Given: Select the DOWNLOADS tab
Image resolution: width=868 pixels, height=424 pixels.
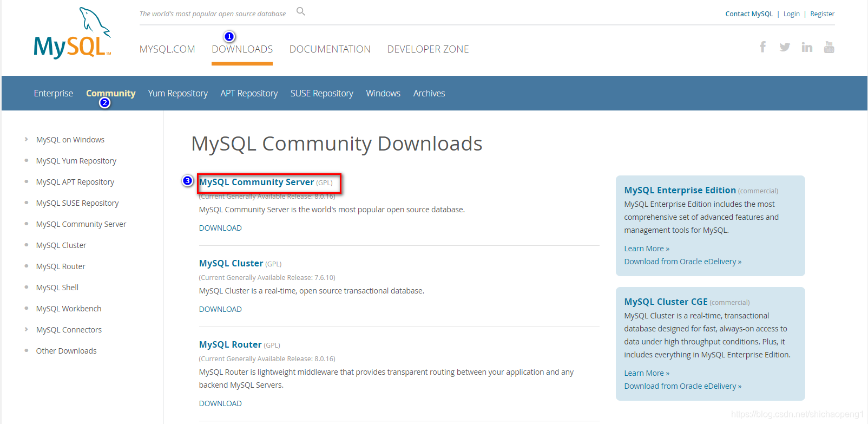Looking at the screenshot, I should pyautogui.click(x=242, y=49).
